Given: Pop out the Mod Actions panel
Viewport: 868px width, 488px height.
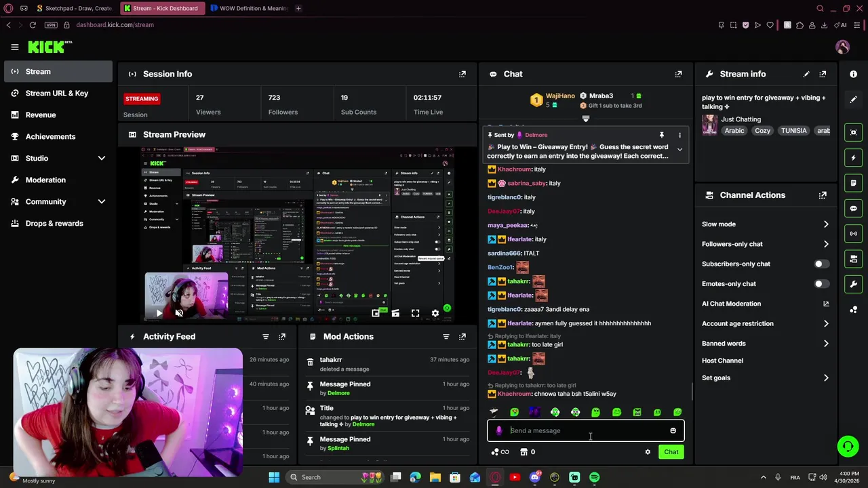Looking at the screenshot, I should pyautogui.click(x=462, y=336).
